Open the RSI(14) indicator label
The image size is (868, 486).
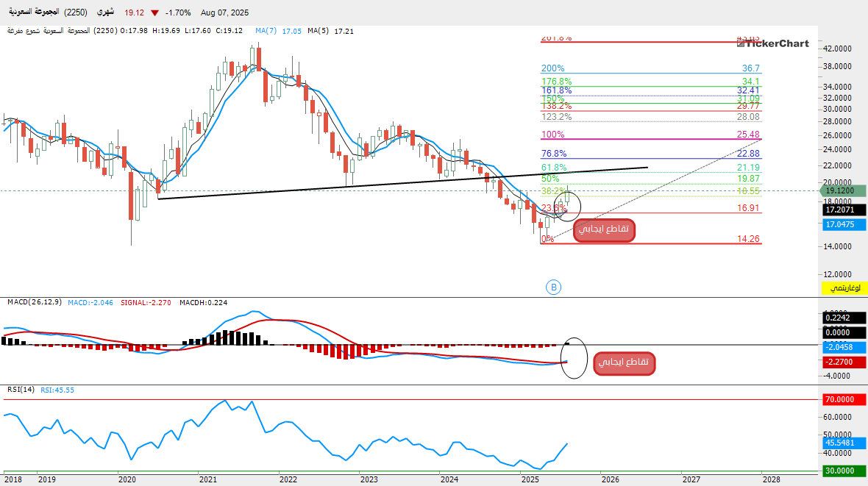point(21,390)
